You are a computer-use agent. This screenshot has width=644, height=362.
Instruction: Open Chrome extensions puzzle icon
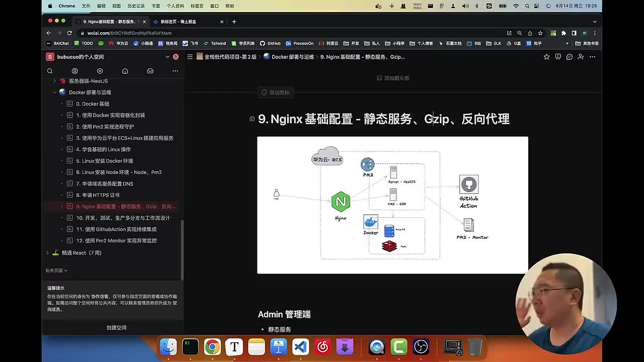(563, 33)
